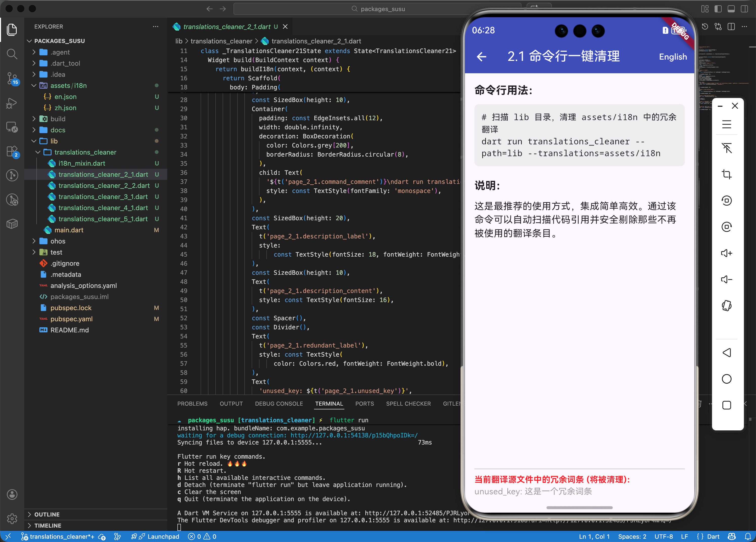Rotate the emulator screen
Viewport: 756px width, 542px height.
coord(727,306)
